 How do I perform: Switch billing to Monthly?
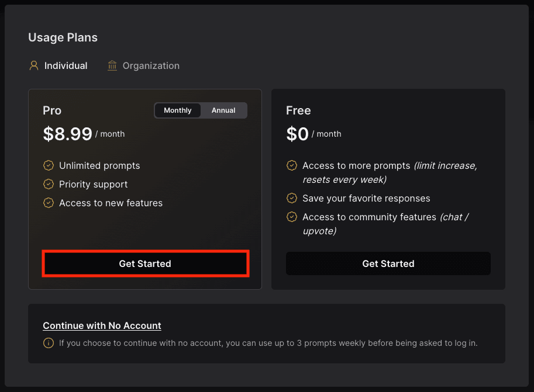pyautogui.click(x=178, y=110)
